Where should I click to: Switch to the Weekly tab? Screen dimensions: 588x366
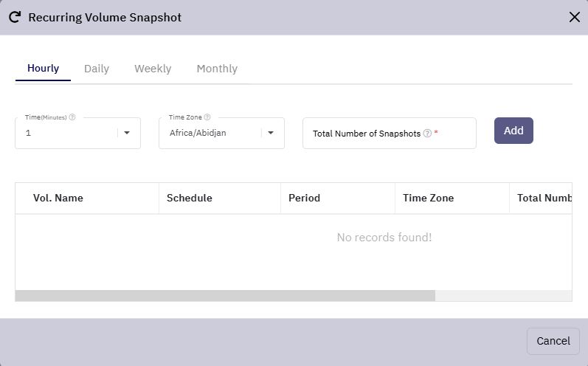[x=153, y=69]
